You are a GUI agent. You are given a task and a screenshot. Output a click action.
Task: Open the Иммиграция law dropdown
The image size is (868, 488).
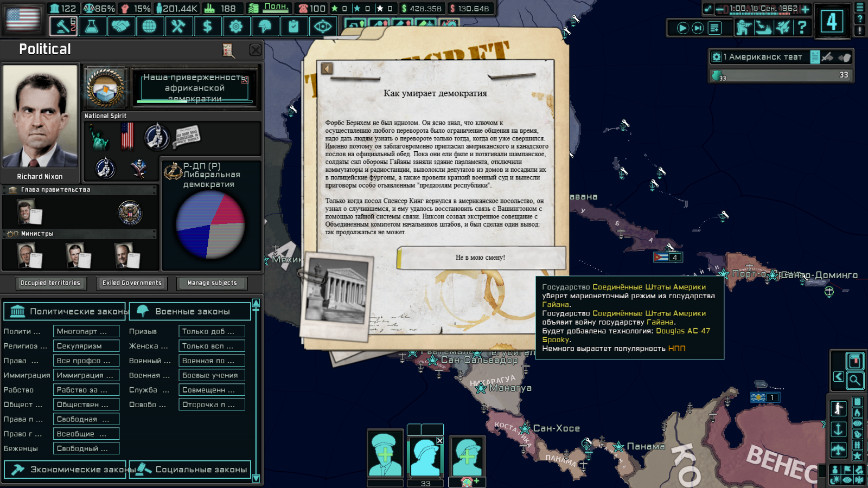point(86,375)
